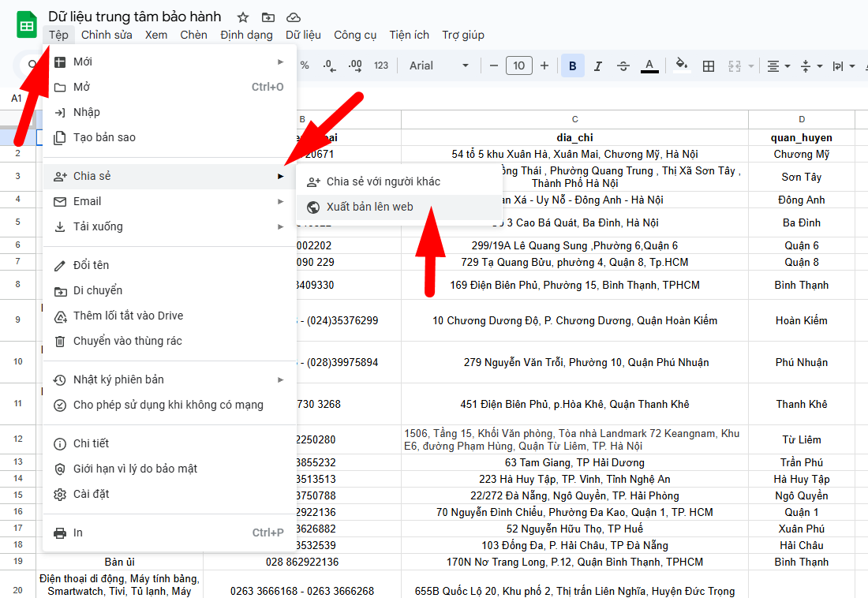
Task: Click the move to folder icon
Action: pyautogui.click(x=268, y=17)
